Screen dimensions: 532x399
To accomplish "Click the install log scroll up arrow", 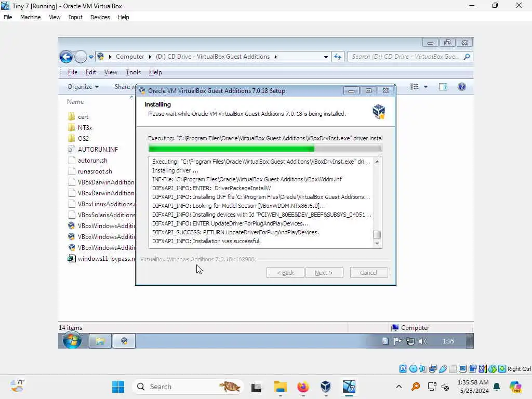I will (x=377, y=162).
